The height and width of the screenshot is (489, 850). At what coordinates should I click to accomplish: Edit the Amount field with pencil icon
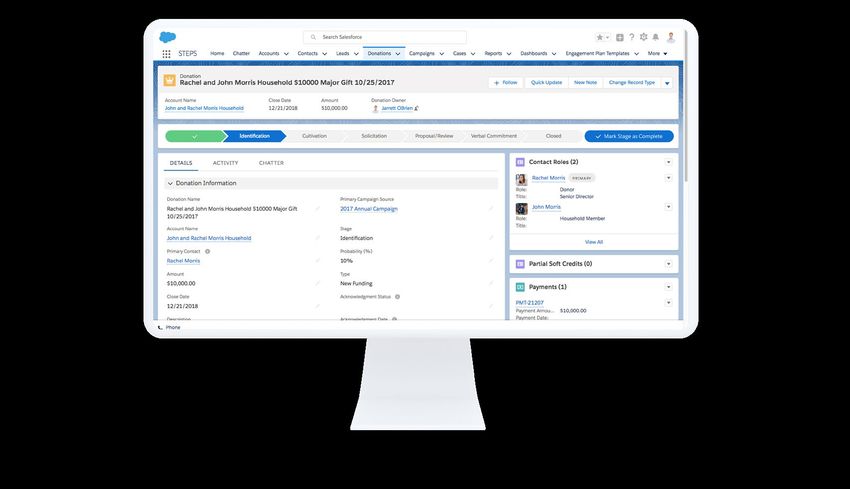pyautogui.click(x=318, y=284)
